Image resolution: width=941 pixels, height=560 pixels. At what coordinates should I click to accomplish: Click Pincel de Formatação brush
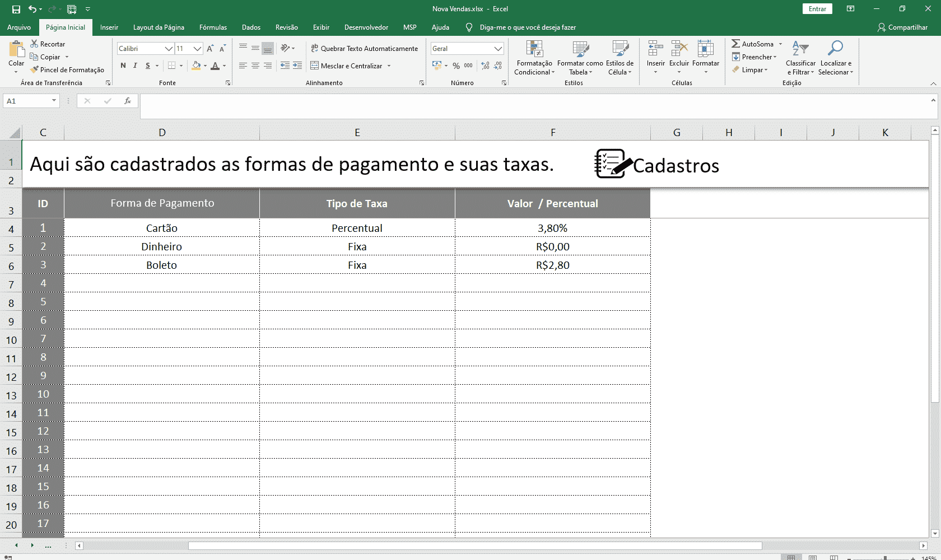coord(67,69)
